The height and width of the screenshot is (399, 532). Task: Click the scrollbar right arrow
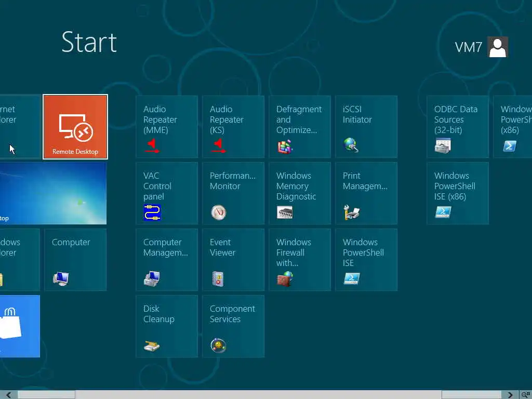510,395
